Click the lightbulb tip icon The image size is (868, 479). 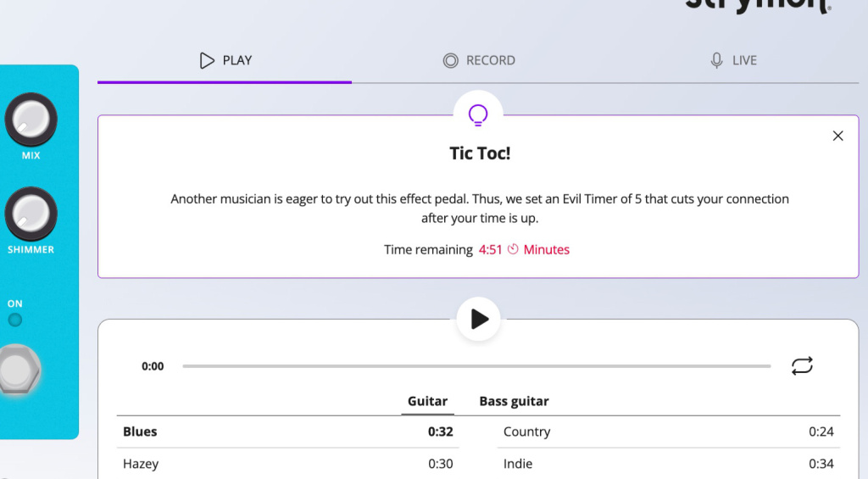(x=478, y=115)
